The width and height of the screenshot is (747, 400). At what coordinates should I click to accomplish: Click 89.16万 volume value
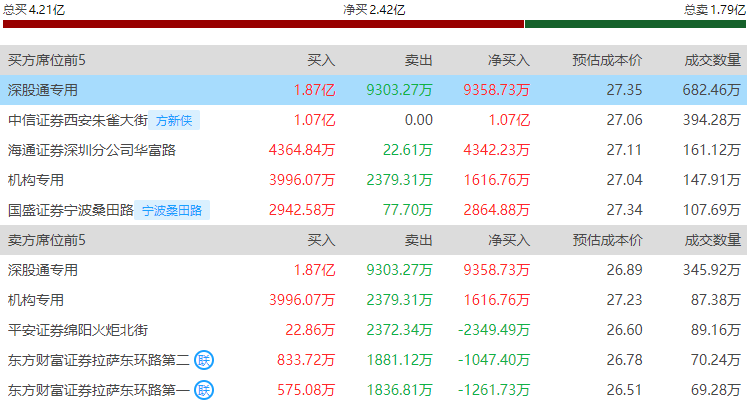pos(716,330)
